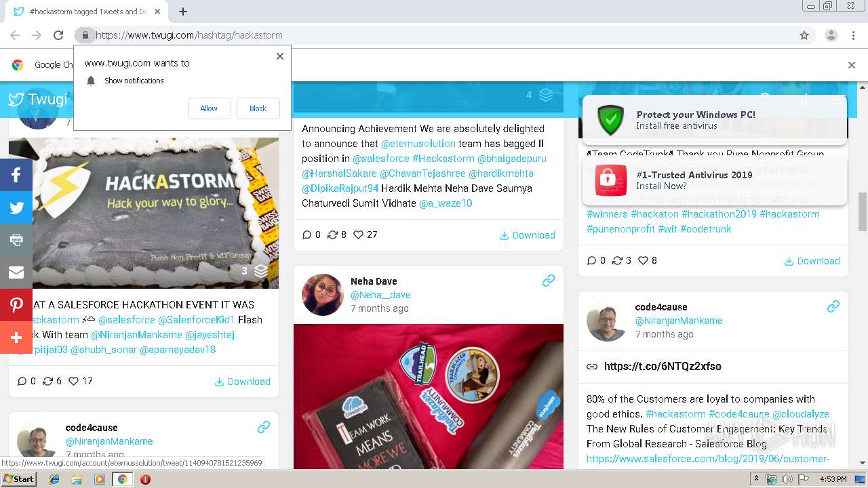Open @SalesforceKid1 mention
Viewport: 868px width, 488px height.
click(x=197, y=320)
